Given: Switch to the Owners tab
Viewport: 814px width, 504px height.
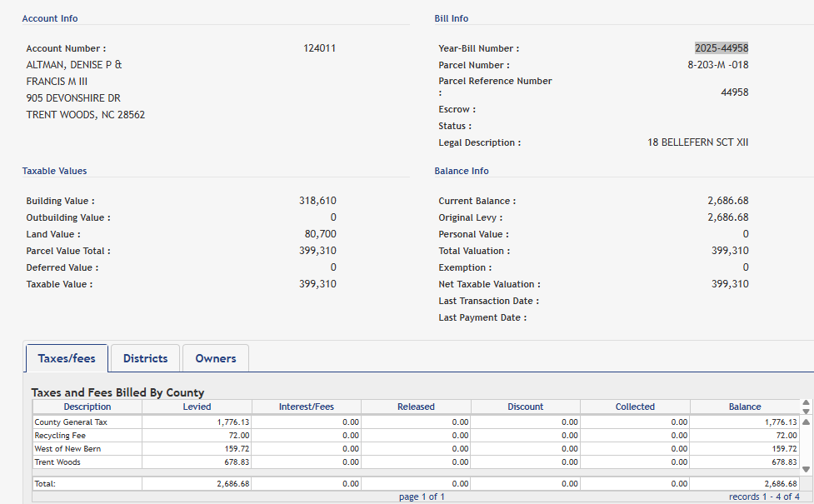Looking at the screenshot, I should [216, 358].
